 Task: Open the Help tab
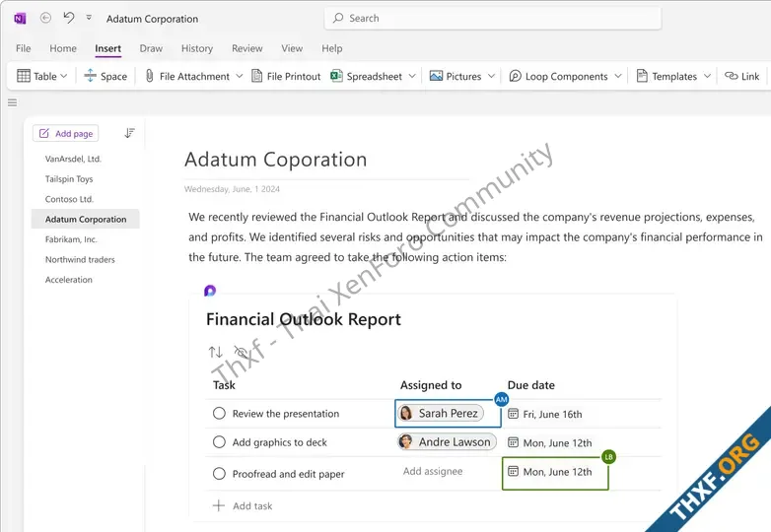332,48
